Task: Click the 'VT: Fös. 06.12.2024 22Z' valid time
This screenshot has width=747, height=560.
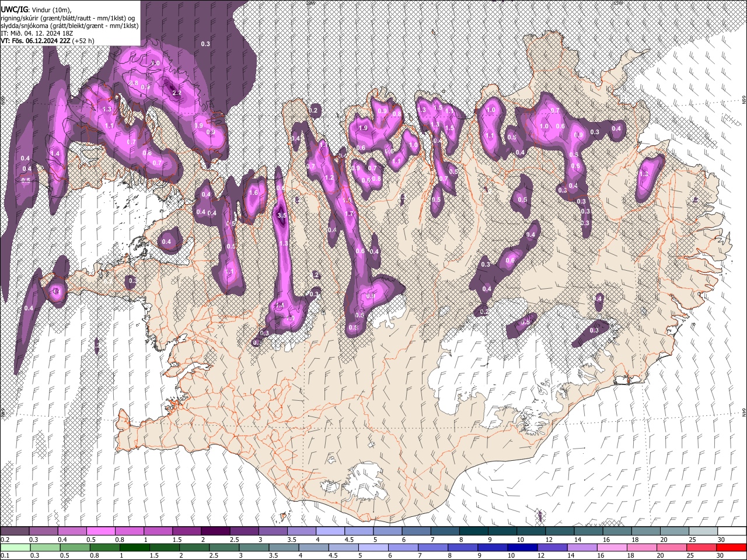Action: pyautogui.click(x=36, y=41)
